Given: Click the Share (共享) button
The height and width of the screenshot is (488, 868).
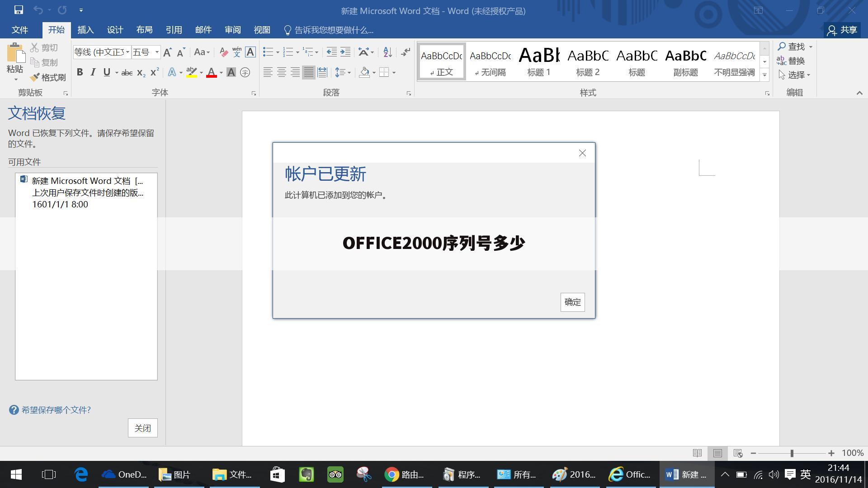Looking at the screenshot, I should 842,30.
